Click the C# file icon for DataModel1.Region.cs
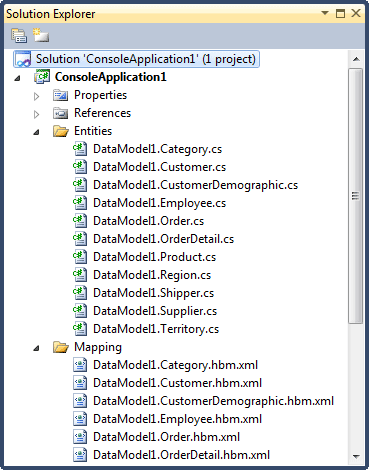This screenshot has width=369, height=470. pos(80,275)
